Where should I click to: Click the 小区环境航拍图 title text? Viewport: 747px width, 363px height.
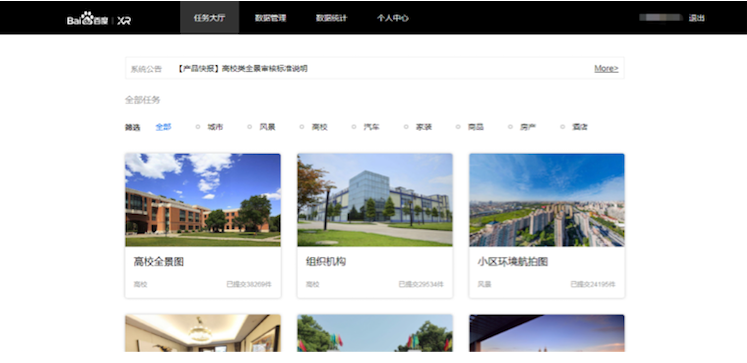(x=513, y=262)
